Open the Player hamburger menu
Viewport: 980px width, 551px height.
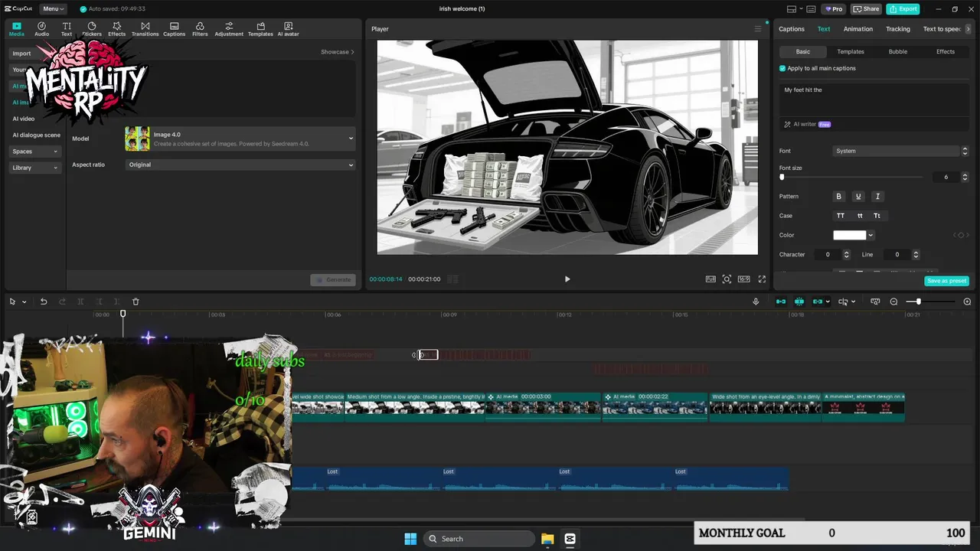(x=758, y=29)
